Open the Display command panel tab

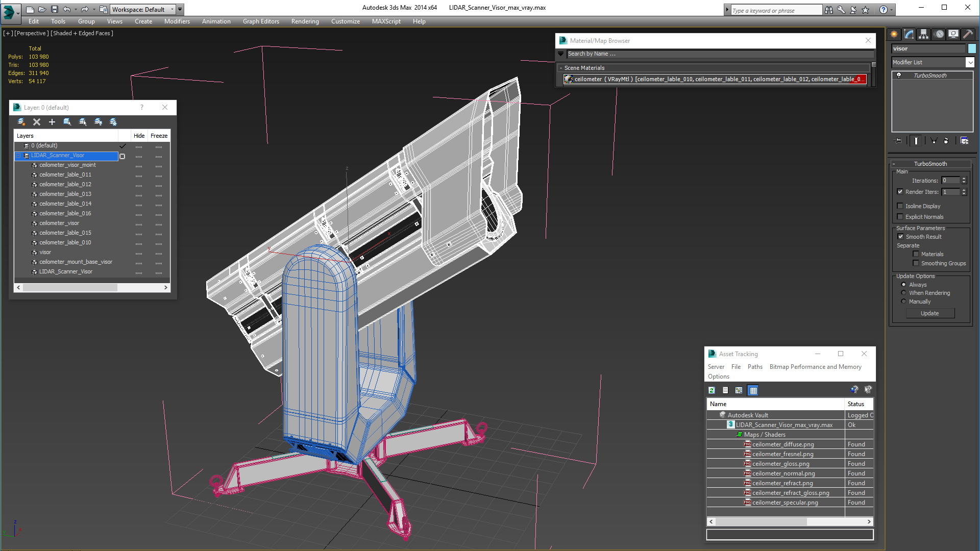pos(953,34)
